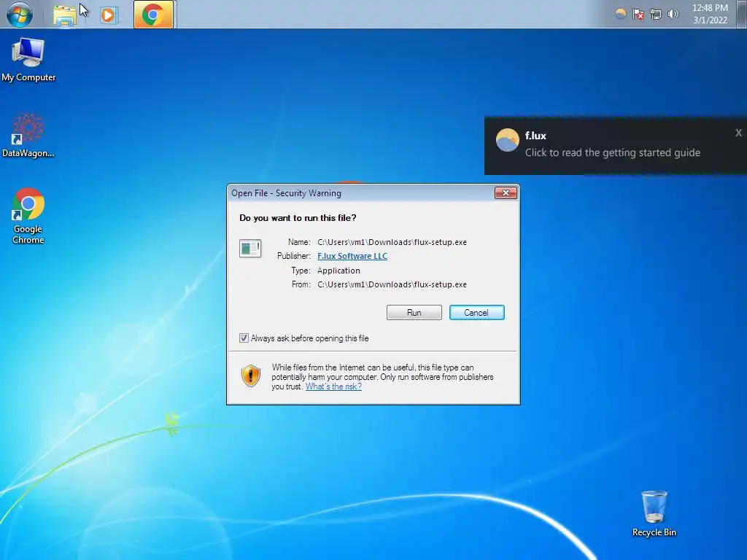Run the flux-setup.exe file
Viewport: 747px width, 560px height.
pyautogui.click(x=414, y=312)
